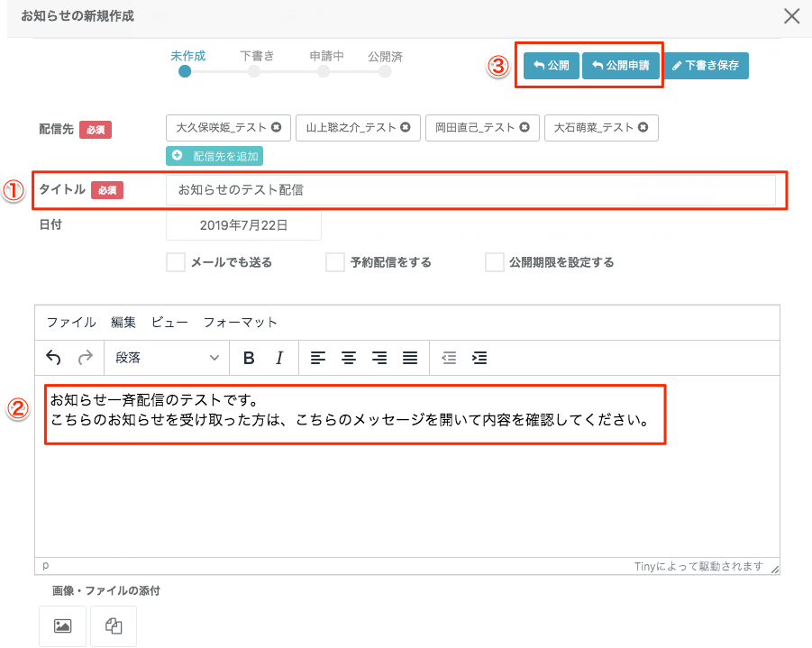Click the タイトル input field
Image resolution: width=812 pixels, height=648 pixels.
coord(470,190)
